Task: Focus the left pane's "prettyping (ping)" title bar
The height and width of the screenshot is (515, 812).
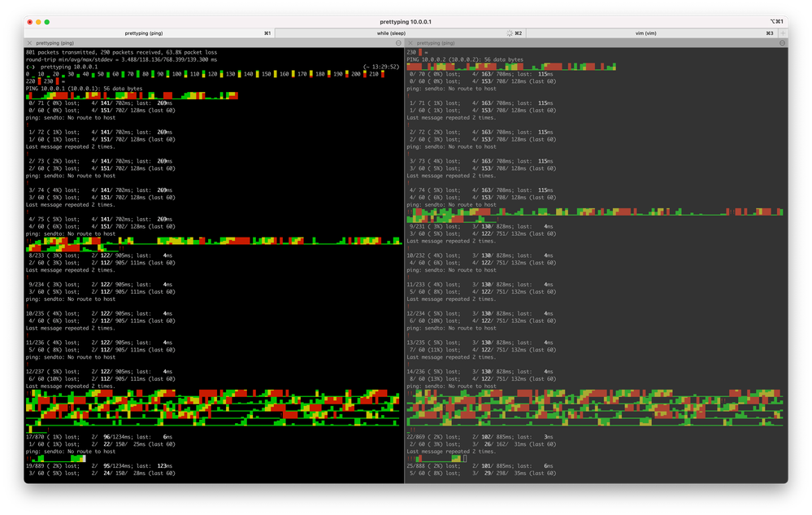Action: pyautogui.click(x=55, y=42)
